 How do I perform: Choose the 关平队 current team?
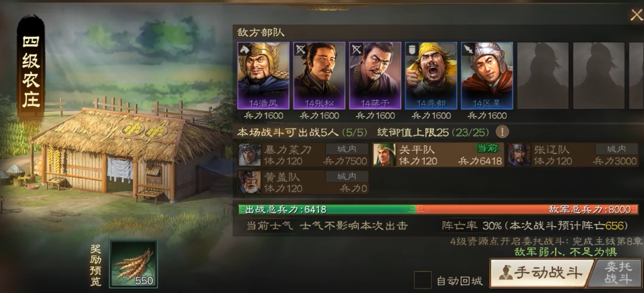[x=438, y=155]
